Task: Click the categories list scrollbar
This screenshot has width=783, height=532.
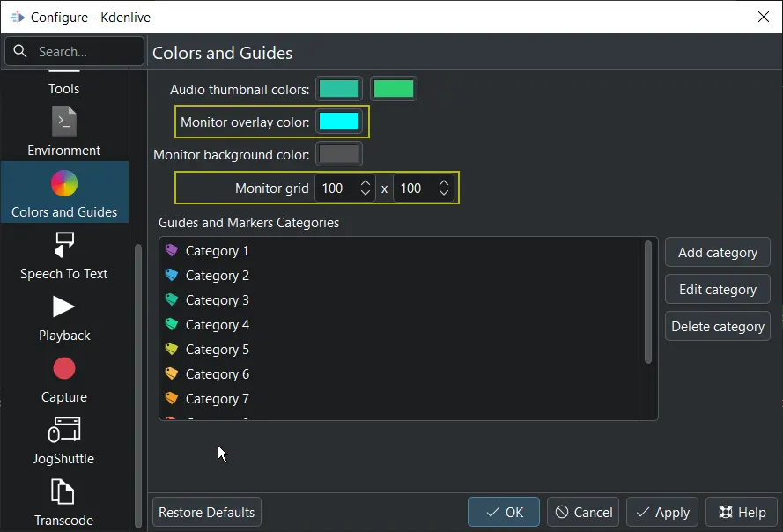Action: (x=648, y=302)
